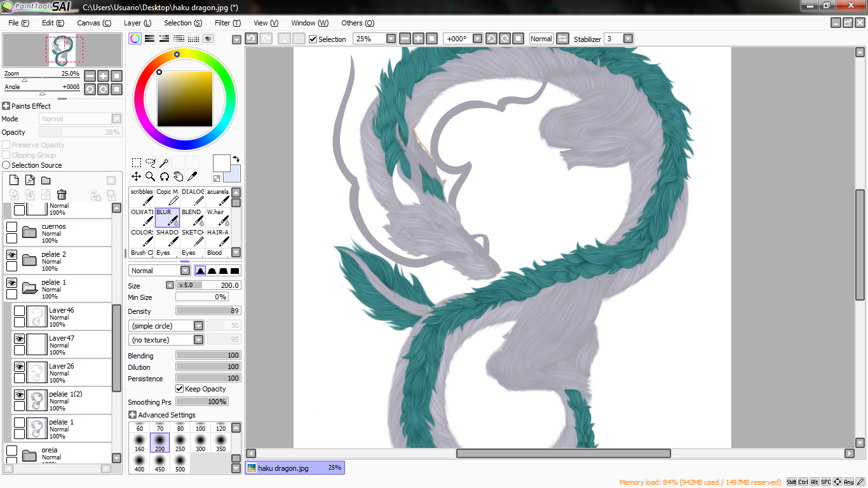Image resolution: width=868 pixels, height=488 pixels.
Task: Select the lasso selection tool
Action: (x=150, y=163)
